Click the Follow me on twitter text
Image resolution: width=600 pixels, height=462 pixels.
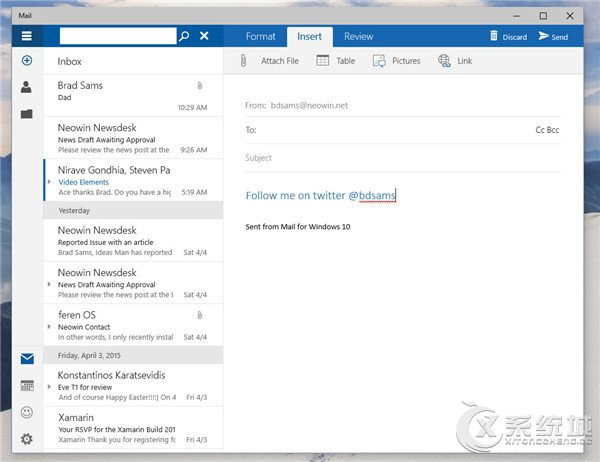click(x=320, y=196)
